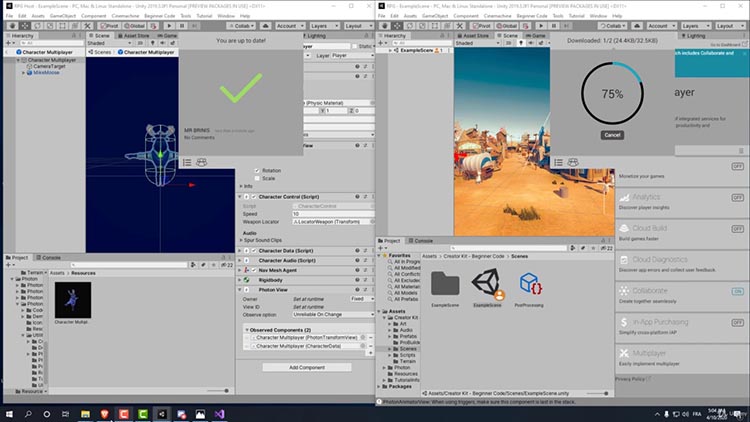This screenshot has height=422, width=750.
Task: Toggle Analytics service OFF switch
Action: tap(738, 198)
